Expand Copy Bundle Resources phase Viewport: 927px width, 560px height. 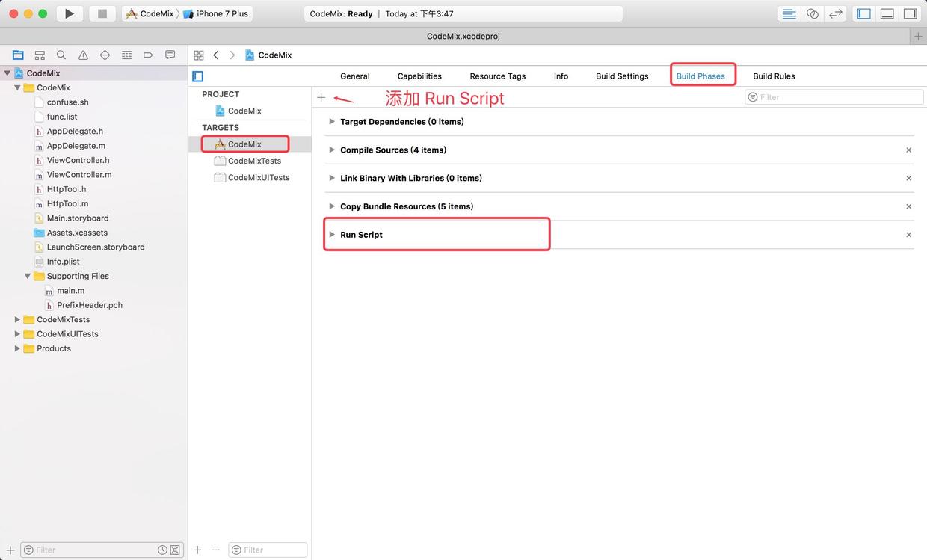[332, 206]
